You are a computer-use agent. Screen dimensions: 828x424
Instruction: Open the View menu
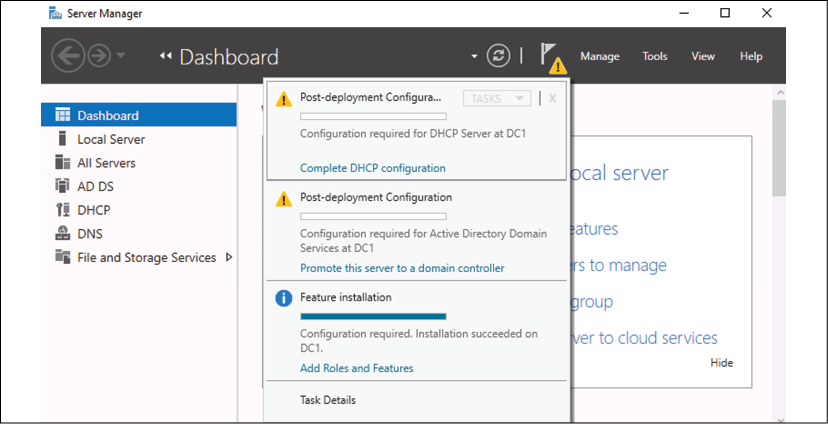click(703, 56)
